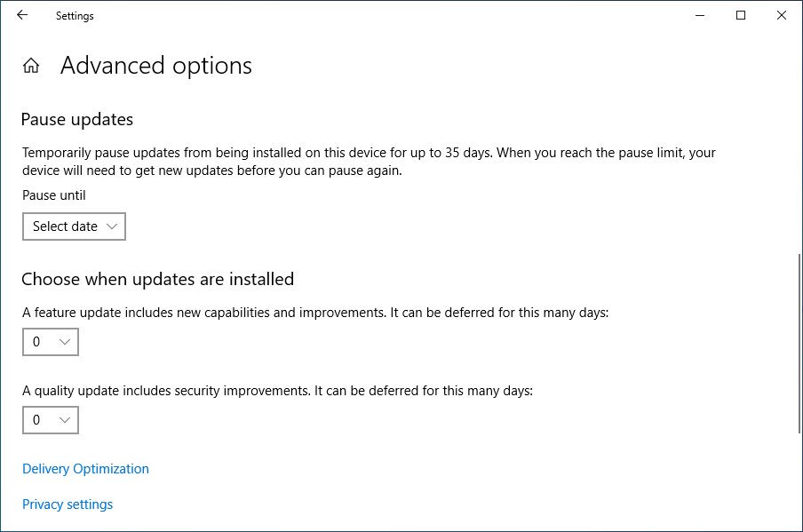Close the Settings window
This screenshot has height=532, width=803.
[x=782, y=15]
